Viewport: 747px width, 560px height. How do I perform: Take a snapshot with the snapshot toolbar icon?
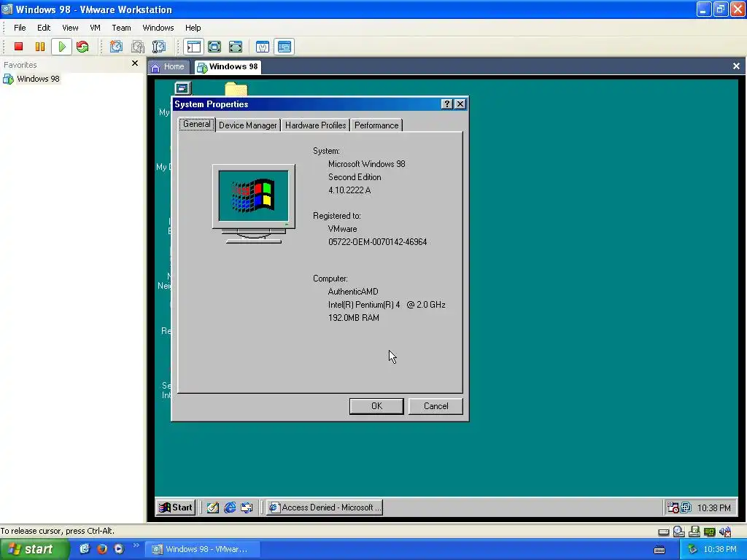tap(116, 47)
